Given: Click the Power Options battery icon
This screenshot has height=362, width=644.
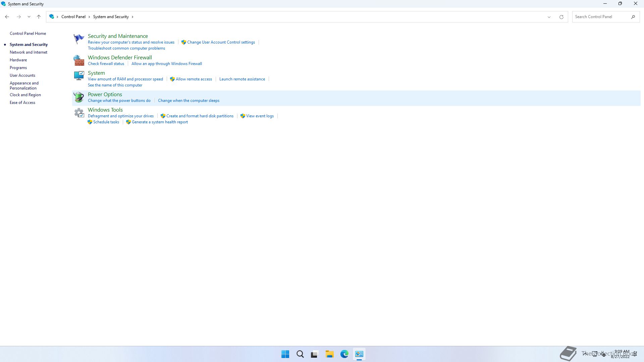Looking at the screenshot, I should (x=78, y=97).
